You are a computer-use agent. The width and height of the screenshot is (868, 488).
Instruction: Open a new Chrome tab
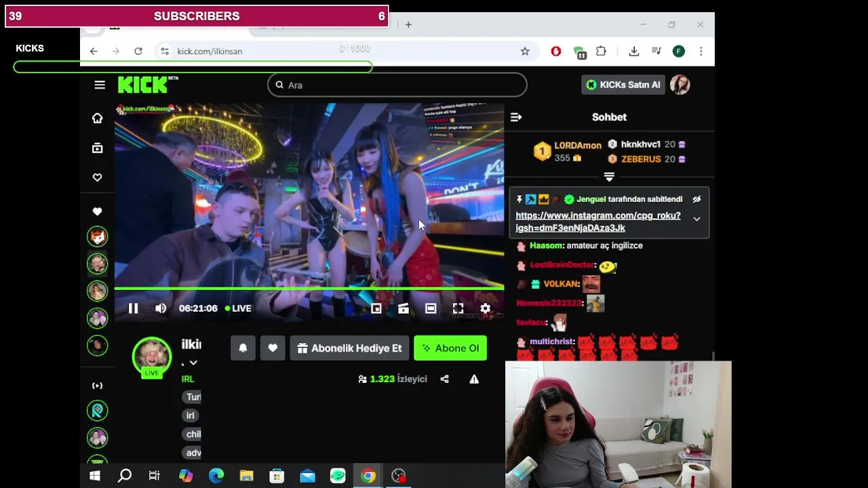408,24
